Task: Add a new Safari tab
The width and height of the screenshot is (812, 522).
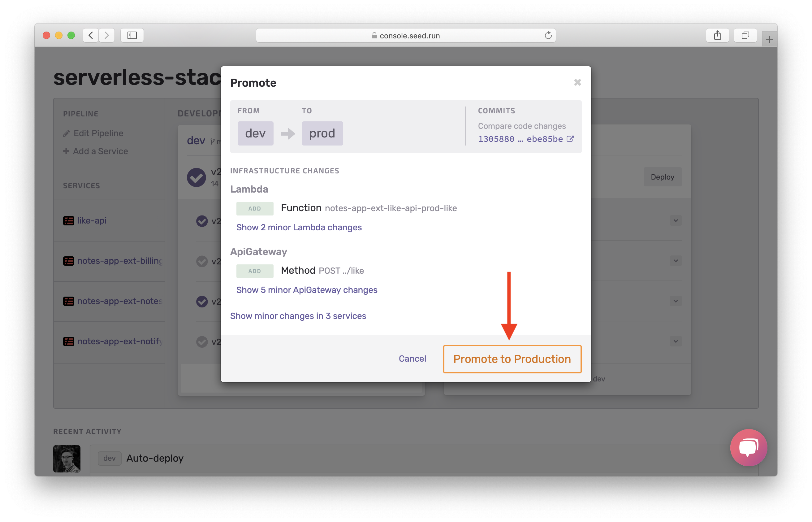Action: point(769,40)
